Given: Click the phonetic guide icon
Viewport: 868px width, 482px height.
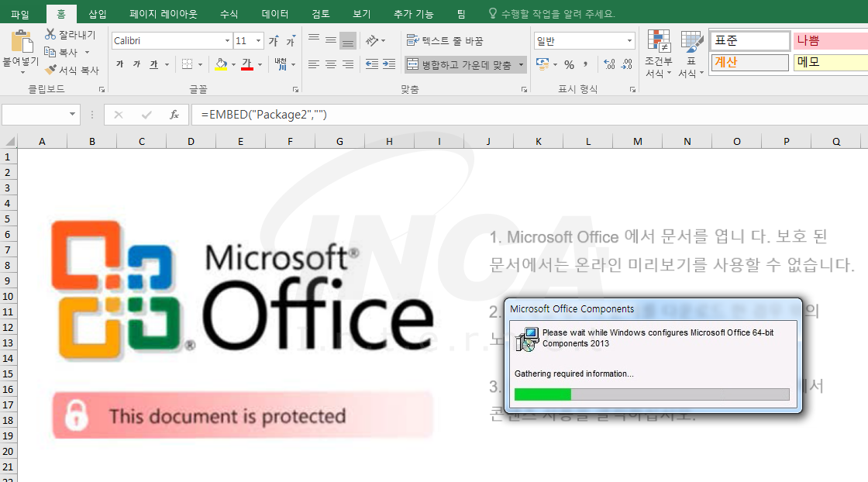Looking at the screenshot, I should (x=281, y=64).
